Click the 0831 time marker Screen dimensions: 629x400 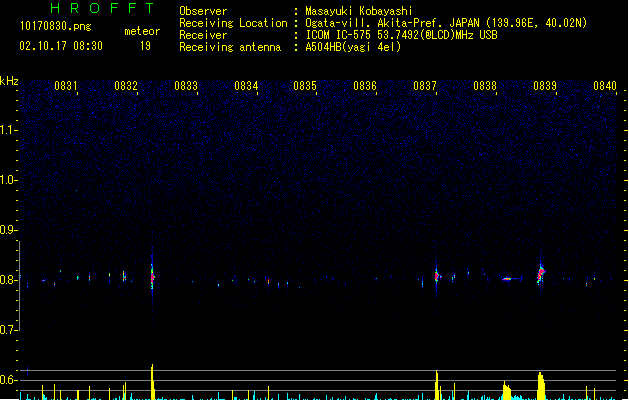65,86
